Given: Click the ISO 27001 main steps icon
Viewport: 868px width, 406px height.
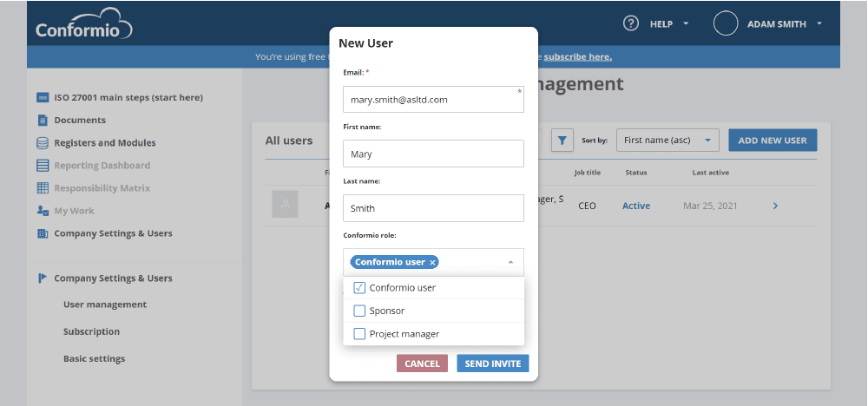Looking at the screenshot, I should pos(43,97).
